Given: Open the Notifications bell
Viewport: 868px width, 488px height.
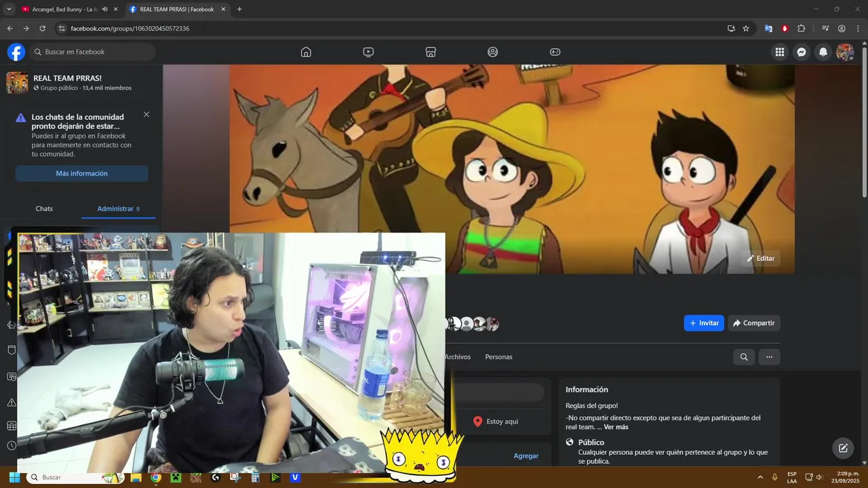Looking at the screenshot, I should point(823,52).
